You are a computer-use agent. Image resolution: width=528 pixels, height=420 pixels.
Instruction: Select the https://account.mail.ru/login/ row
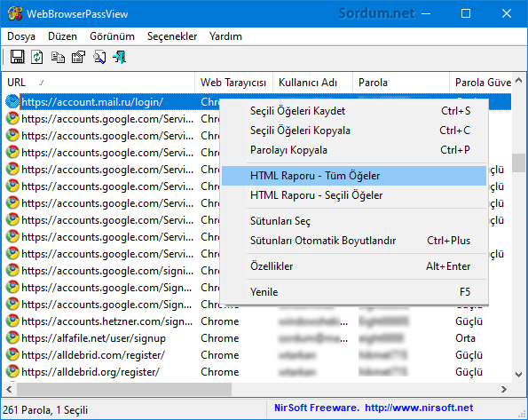click(x=258, y=102)
